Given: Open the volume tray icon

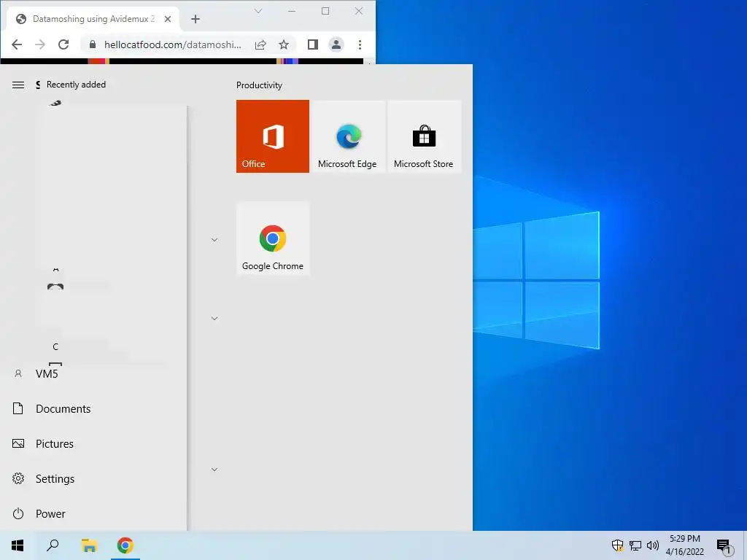Looking at the screenshot, I should pos(653,545).
